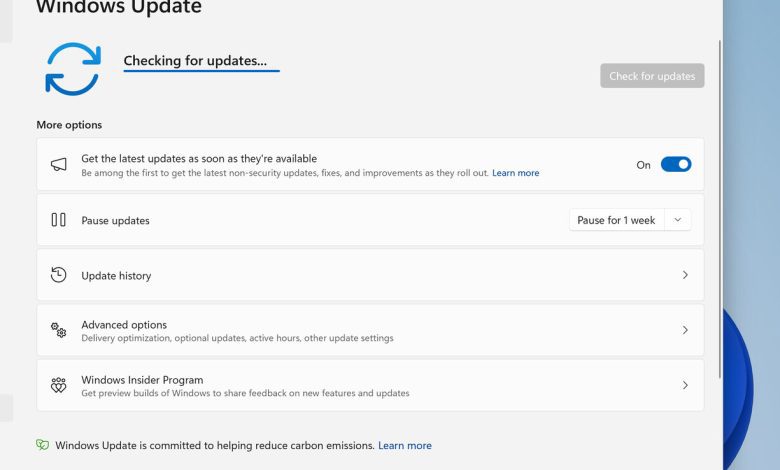Open the Pause for 1 week dropdown
The image size is (780, 470).
tap(616, 220)
